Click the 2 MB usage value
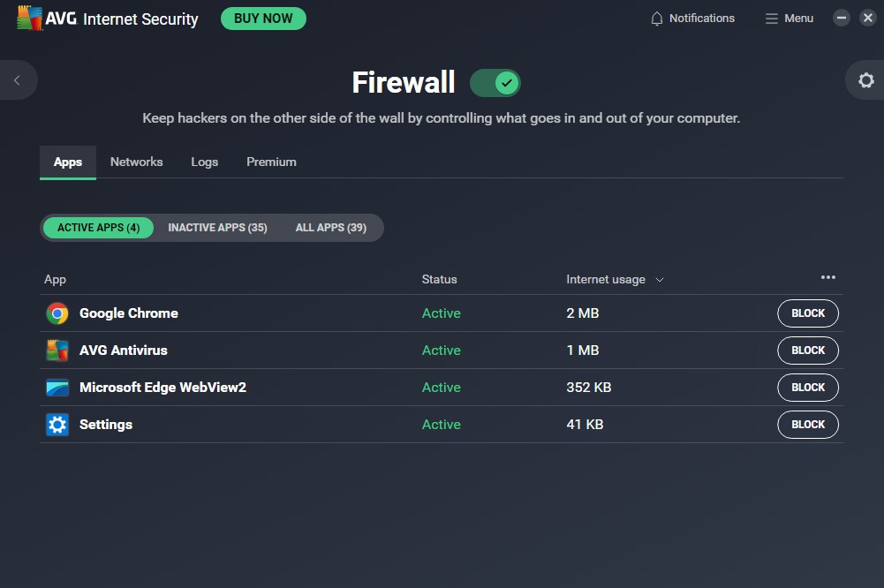The height and width of the screenshot is (588, 884). (582, 313)
